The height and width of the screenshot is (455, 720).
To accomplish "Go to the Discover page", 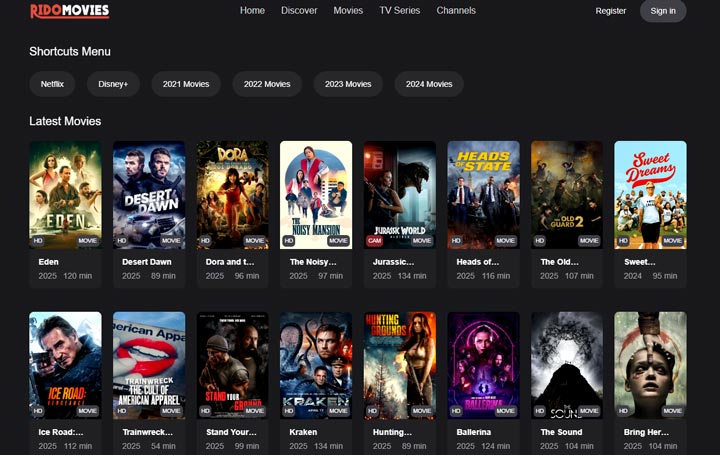I will (299, 11).
